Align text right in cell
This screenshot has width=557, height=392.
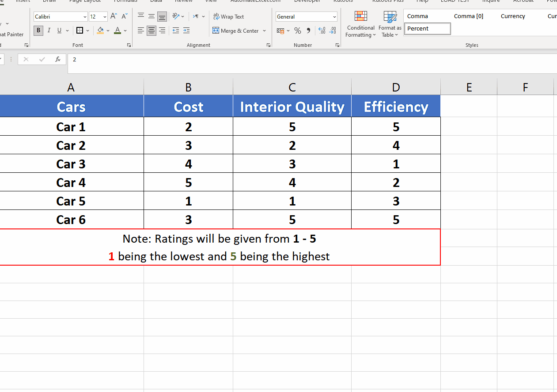[162, 30]
